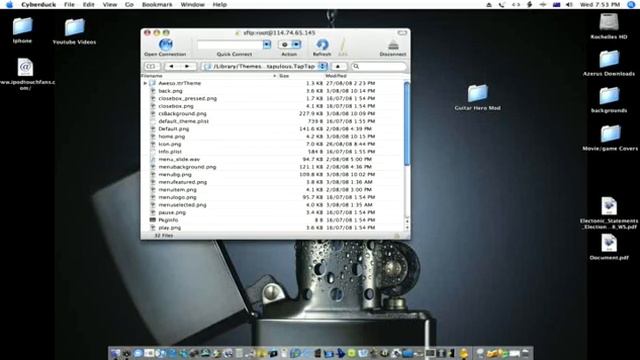Select the Rochelles HD drive icon
Viewport: 640px width, 360px height.
[609, 26]
